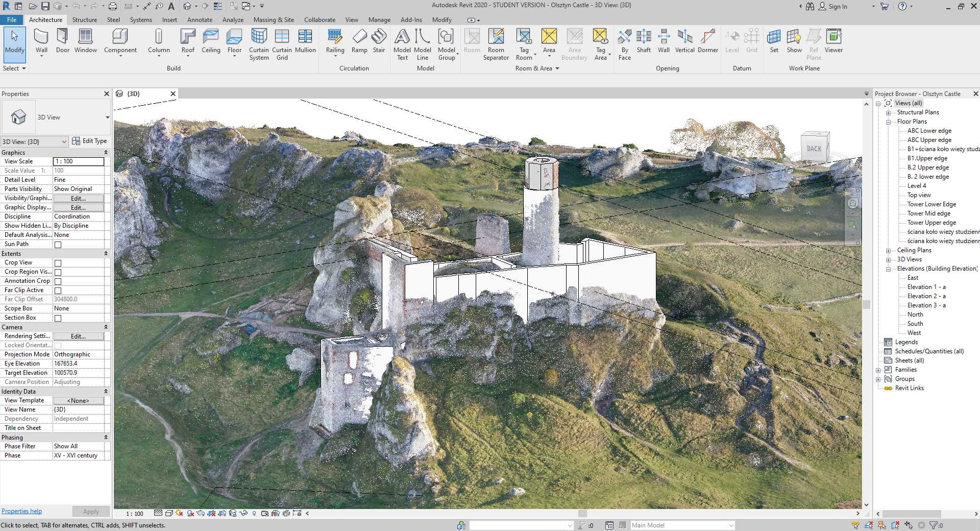
Task: Select the Mullion tool
Action: click(x=305, y=41)
